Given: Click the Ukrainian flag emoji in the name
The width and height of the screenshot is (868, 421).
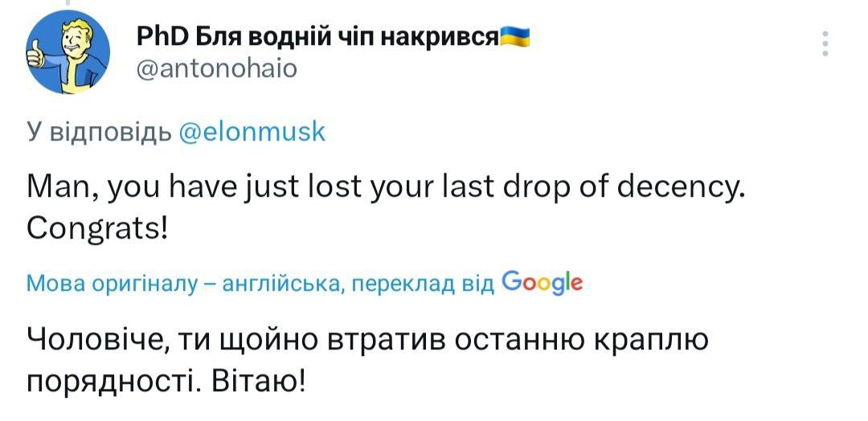Looking at the screenshot, I should pos(514,35).
